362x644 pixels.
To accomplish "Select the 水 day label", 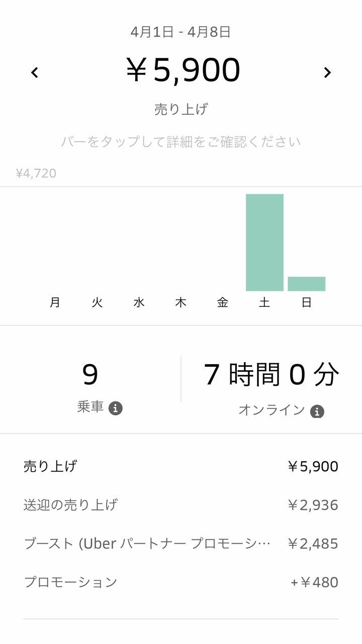I will 139,302.
